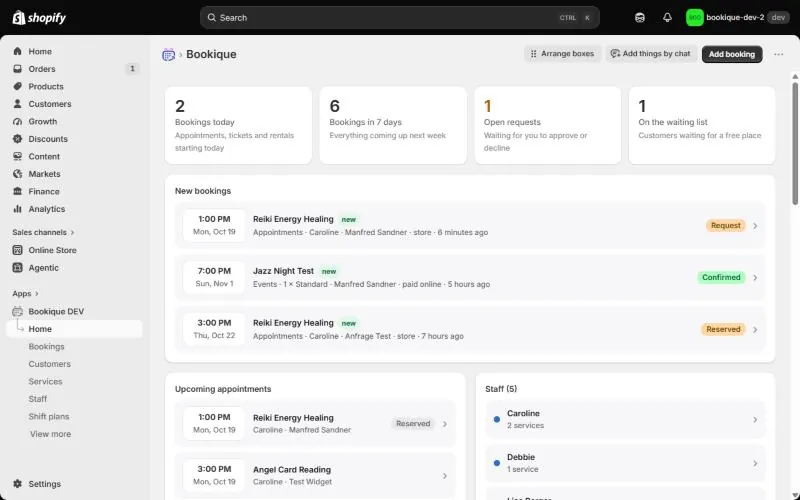Viewport: 800px width, 500px height.
Task: Click 3:00 PM Thu, Oct 22 time box
Action: (x=214, y=329)
